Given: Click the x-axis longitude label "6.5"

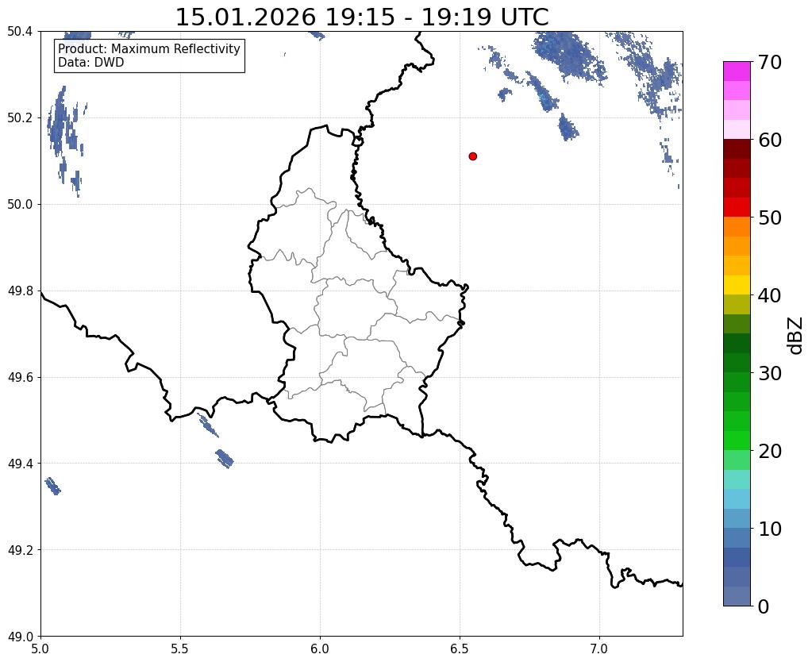Looking at the screenshot, I should click(460, 649).
